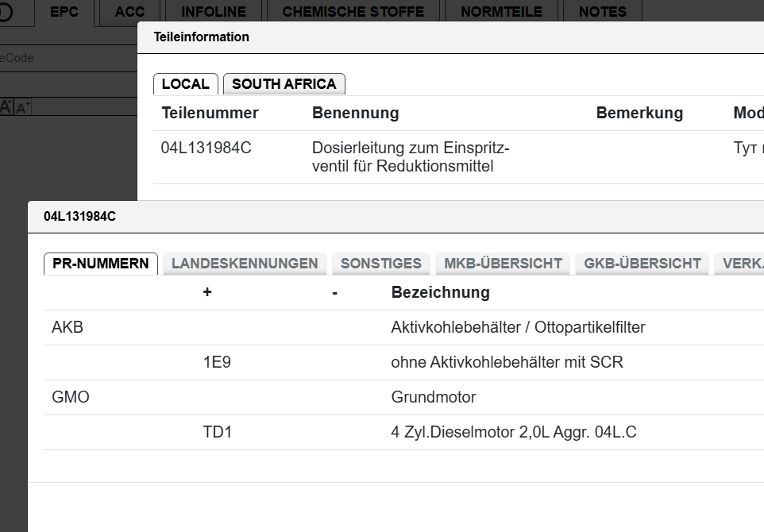Click the Bemerkung column header
The height and width of the screenshot is (532, 764).
pyautogui.click(x=639, y=113)
